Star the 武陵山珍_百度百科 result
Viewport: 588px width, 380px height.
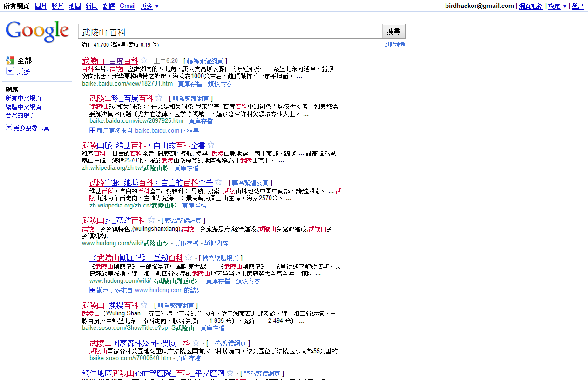tap(159, 98)
